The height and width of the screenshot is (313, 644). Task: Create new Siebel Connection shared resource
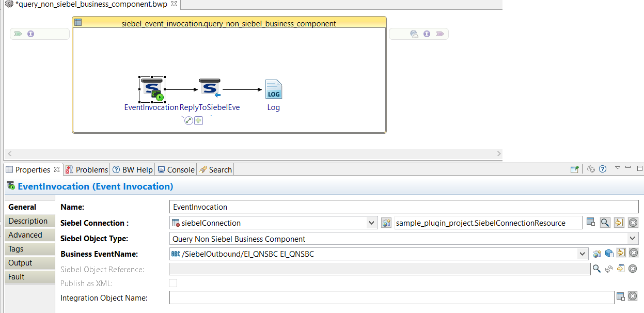(386, 223)
